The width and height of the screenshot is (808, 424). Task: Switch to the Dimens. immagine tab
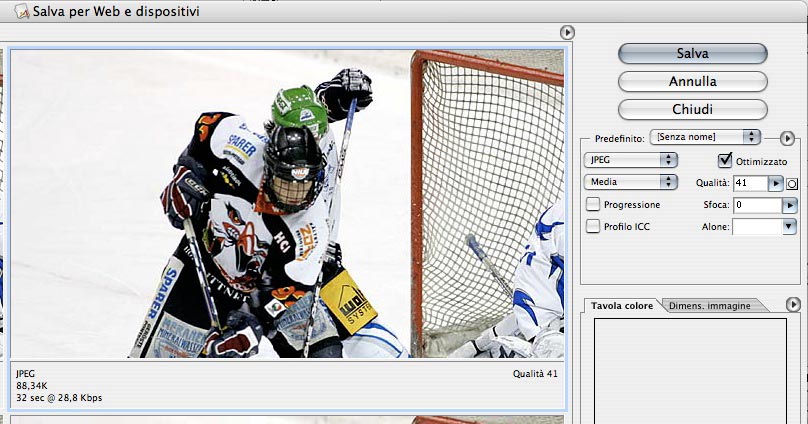pos(709,306)
